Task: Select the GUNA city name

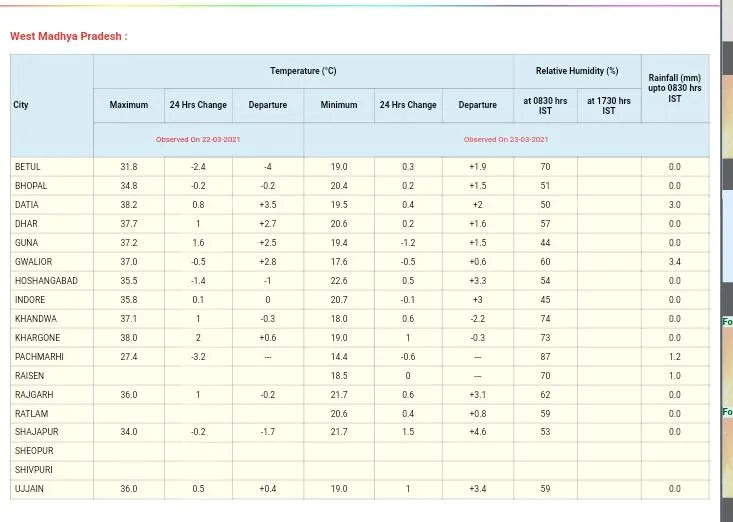Action: [x=26, y=243]
